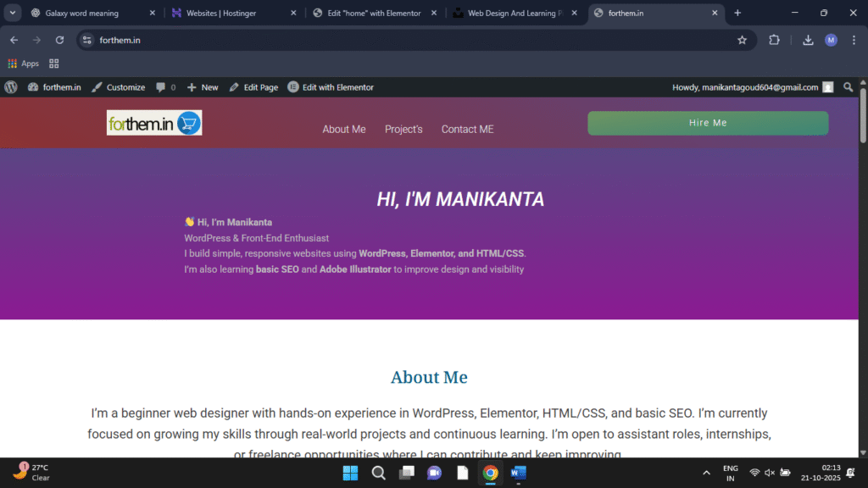Open the Customize theme option

pyautogui.click(x=118, y=87)
